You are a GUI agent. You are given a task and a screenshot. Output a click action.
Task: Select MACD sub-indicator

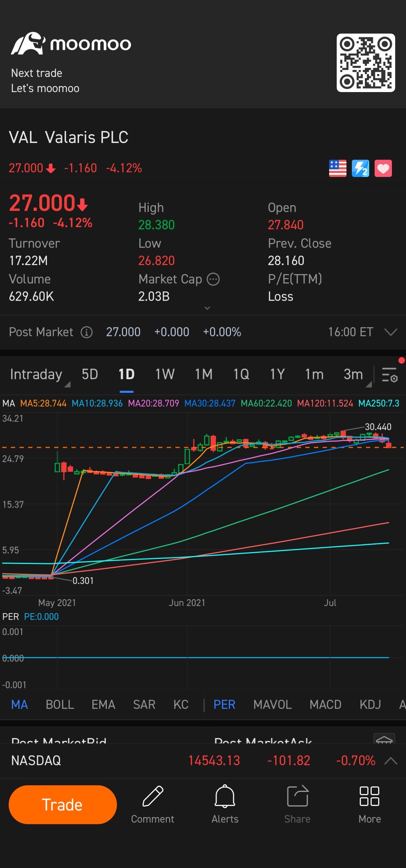pos(325,704)
